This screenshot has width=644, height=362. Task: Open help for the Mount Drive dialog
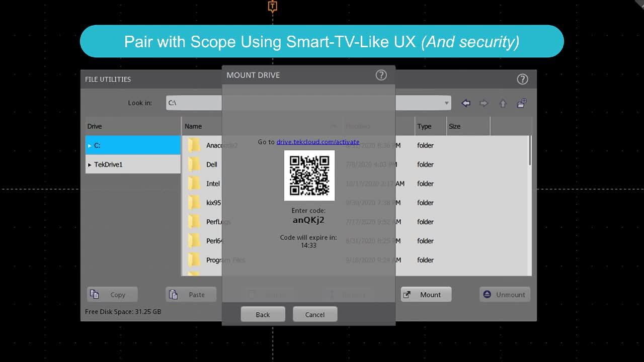pos(381,75)
